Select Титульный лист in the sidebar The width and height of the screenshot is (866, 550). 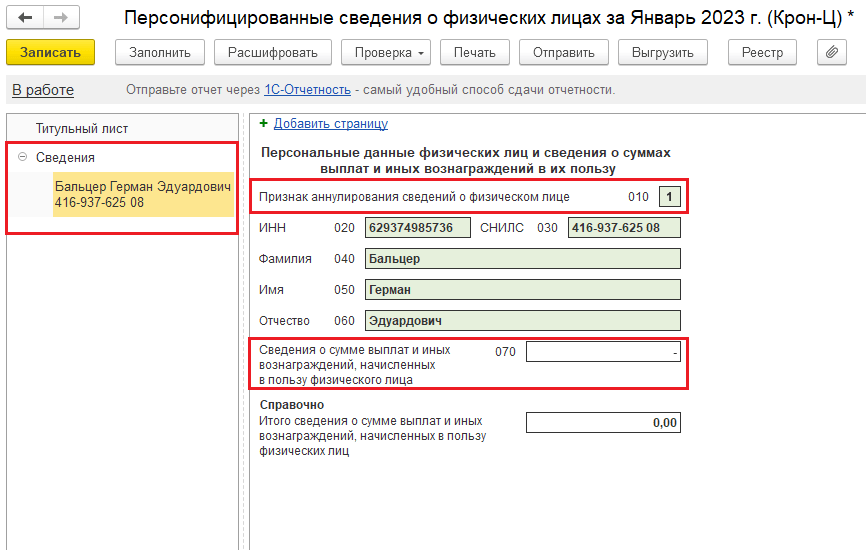tap(82, 129)
